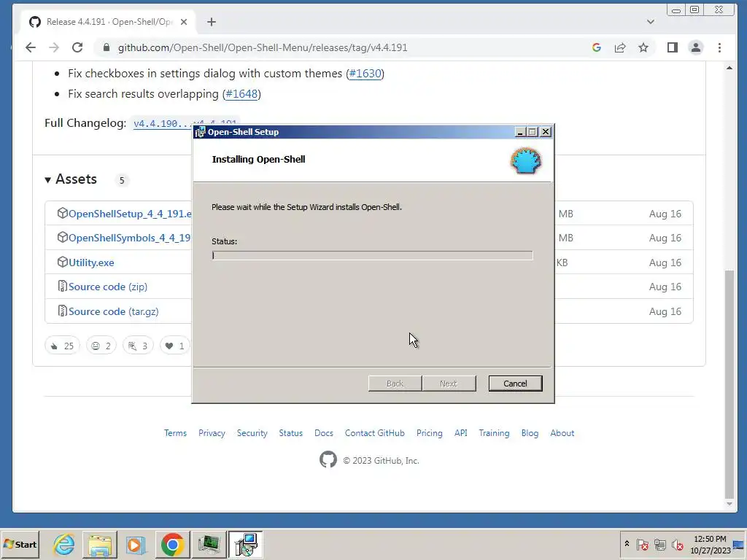Click thumbs up reaction with 25

pos(63,346)
